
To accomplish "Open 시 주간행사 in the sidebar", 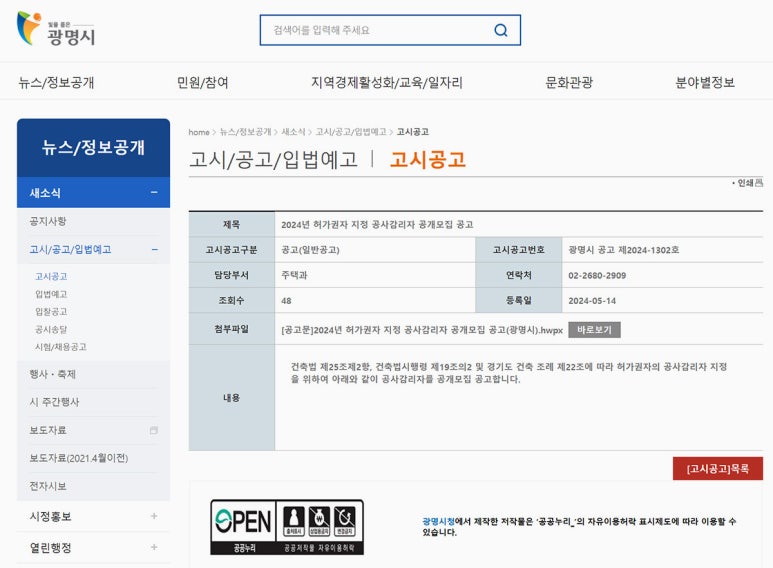I will [x=54, y=402].
